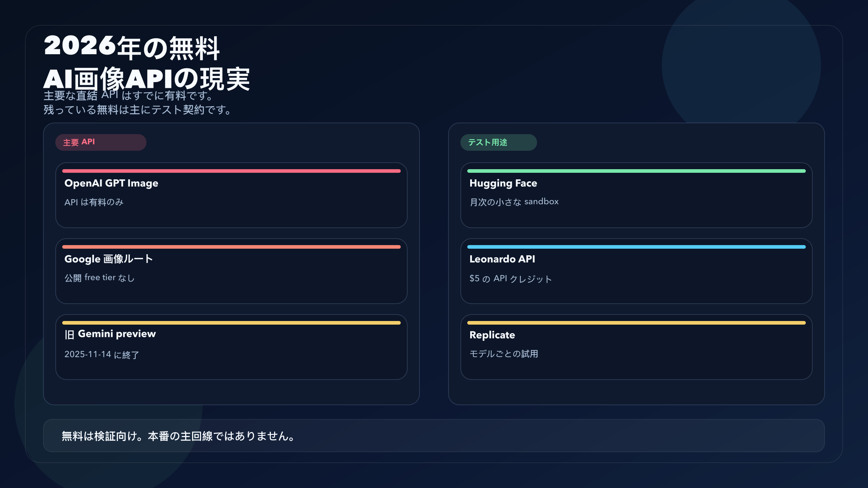Click the footer note 無料は検証向け
The height and width of the screenshot is (488, 868).
pos(179,436)
